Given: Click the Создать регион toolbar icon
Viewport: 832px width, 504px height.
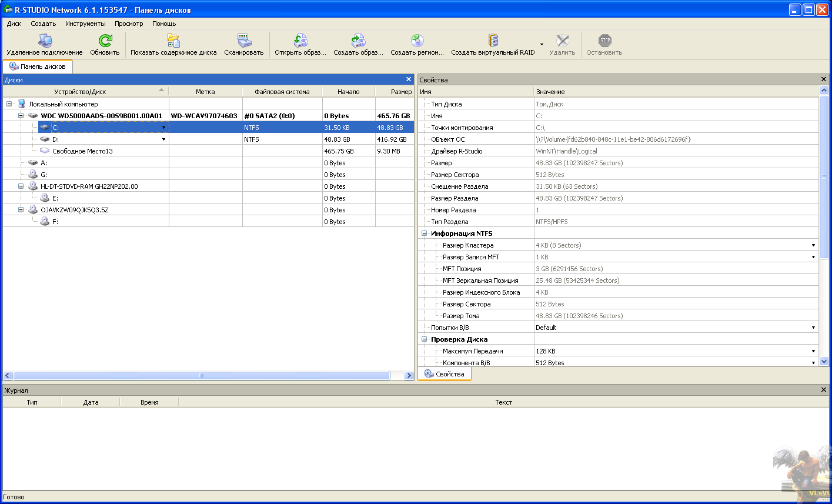Looking at the screenshot, I should coord(417,41).
